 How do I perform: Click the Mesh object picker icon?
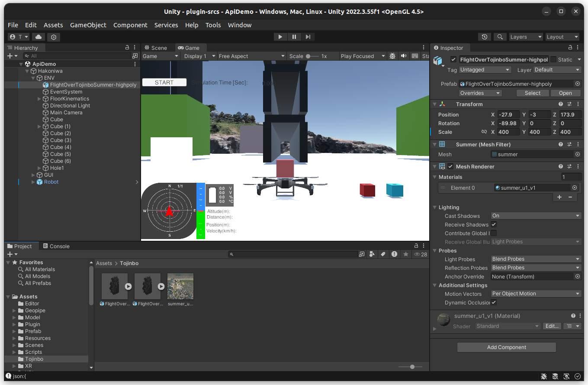coord(577,154)
